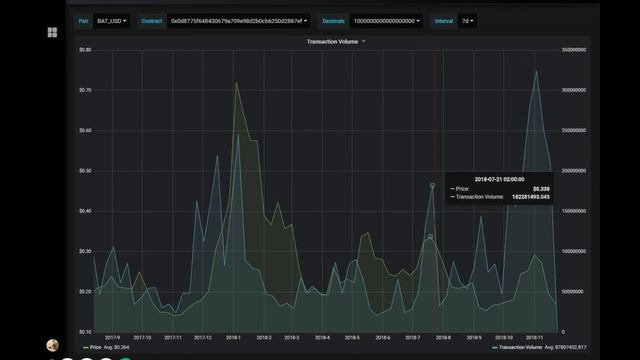
Task: Click the yellow price data point at the cursor line
Action: (x=430, y=237)
